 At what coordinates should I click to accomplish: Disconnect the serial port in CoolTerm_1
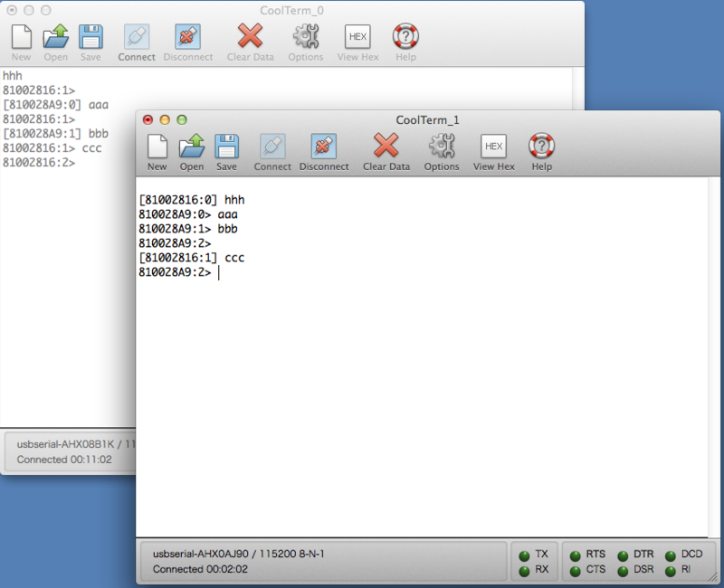324,147
